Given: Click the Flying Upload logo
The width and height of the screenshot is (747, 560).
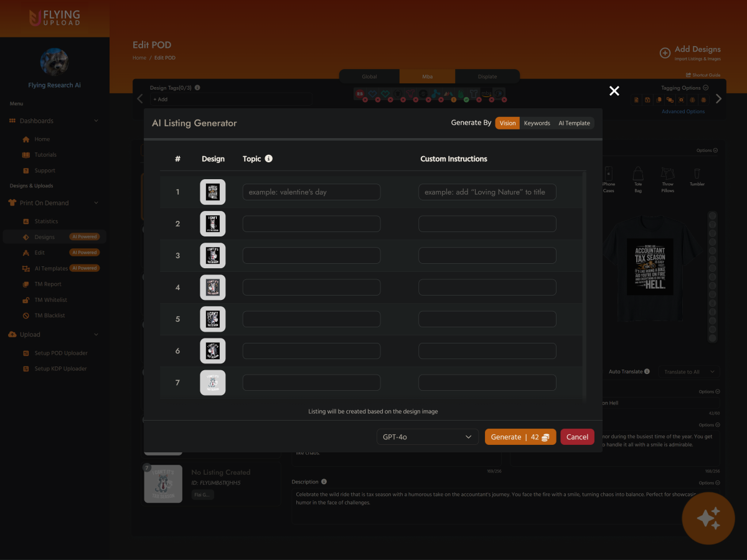Looking at the screenshot, I should (x=55, y=17).
